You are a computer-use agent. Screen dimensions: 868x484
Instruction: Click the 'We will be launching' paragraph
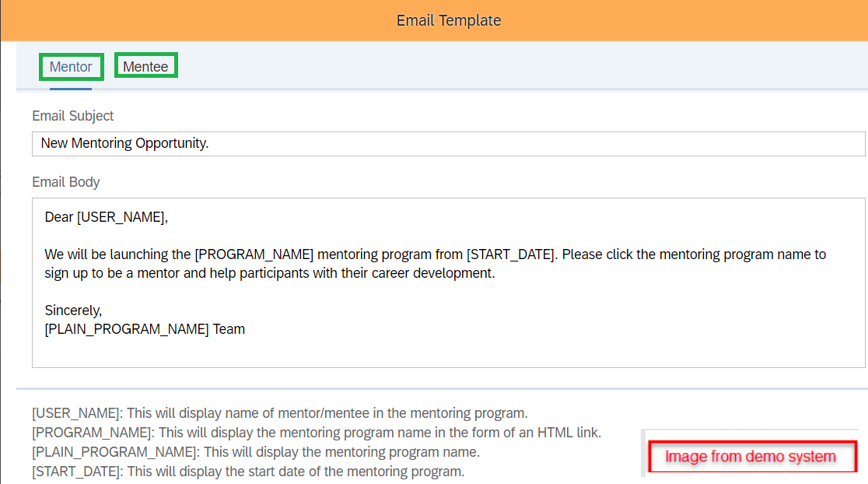coord(435,264)
